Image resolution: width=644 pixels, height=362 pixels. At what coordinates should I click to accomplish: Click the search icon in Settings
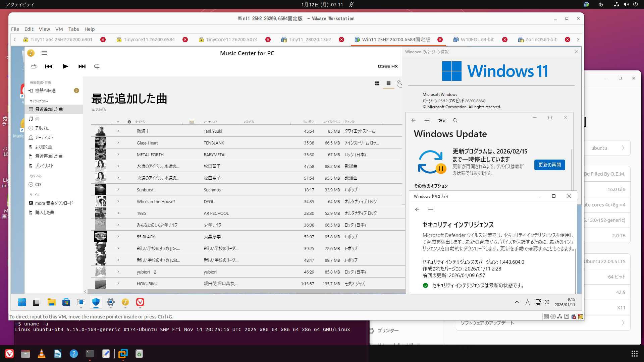(x=455, y=120)
